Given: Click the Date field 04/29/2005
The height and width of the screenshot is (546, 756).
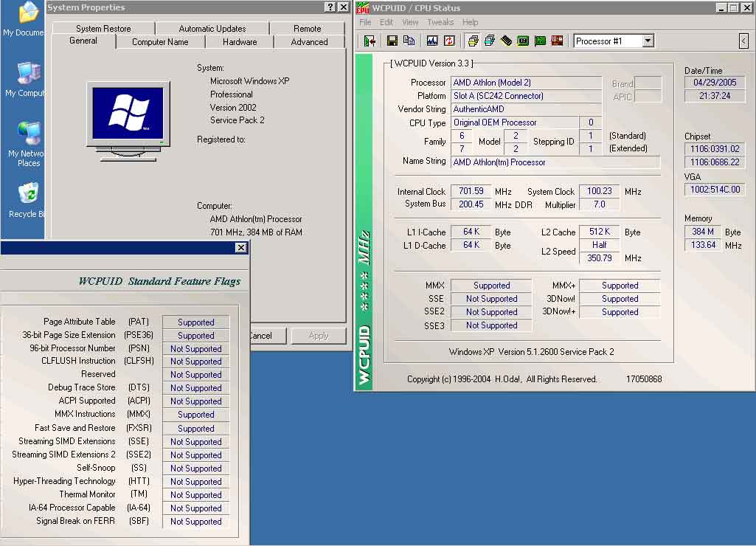Looking at the screenshot, I should point(715,83).
